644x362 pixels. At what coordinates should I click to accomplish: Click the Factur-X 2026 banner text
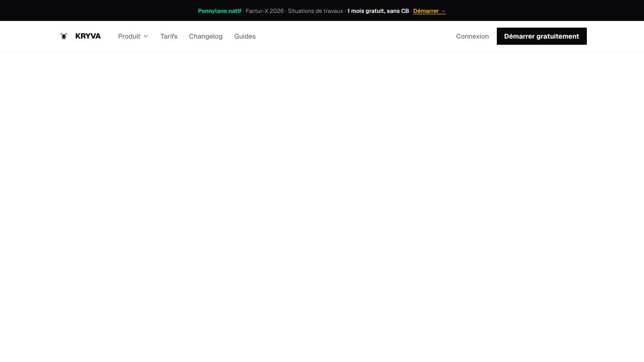pyautogui.click(x=265, y=11)
